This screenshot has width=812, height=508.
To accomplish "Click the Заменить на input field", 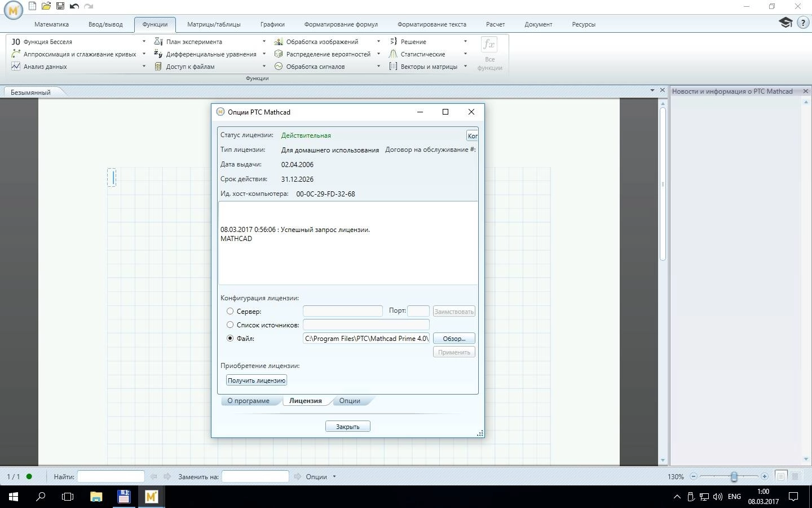I will (x=255, y=476).
